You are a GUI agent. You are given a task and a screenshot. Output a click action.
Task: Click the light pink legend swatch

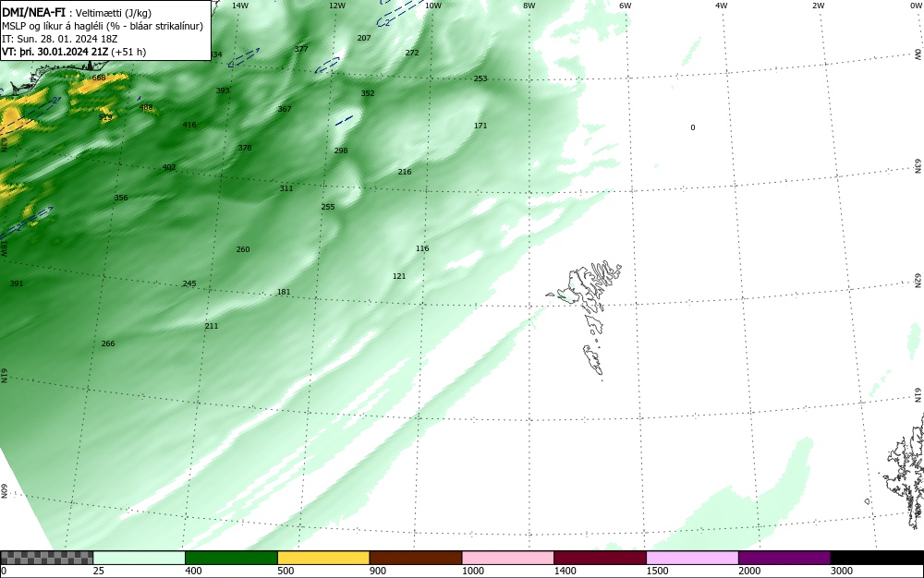(508, 558)
